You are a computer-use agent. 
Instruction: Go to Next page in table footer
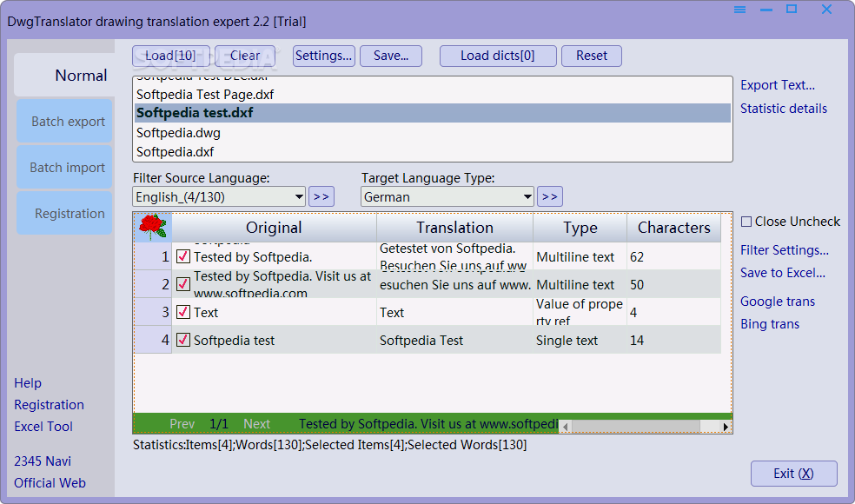point(257,424)
